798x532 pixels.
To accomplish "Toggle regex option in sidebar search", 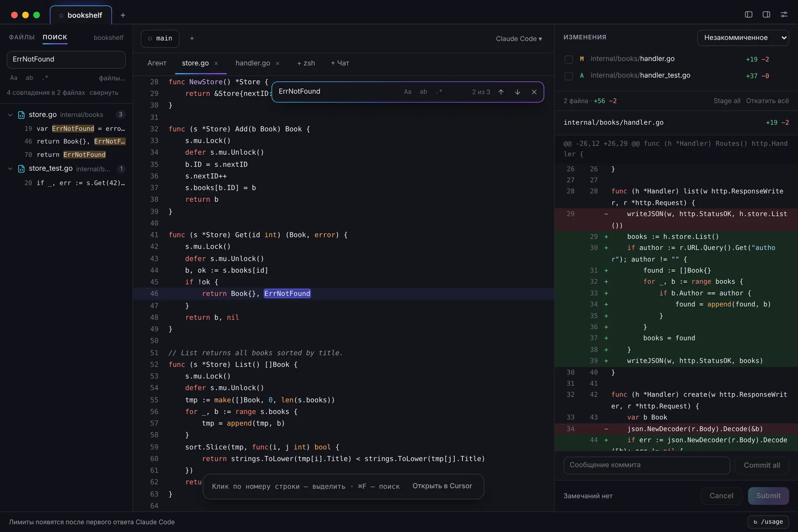I will pyautogui.click(x=45, y=78).
